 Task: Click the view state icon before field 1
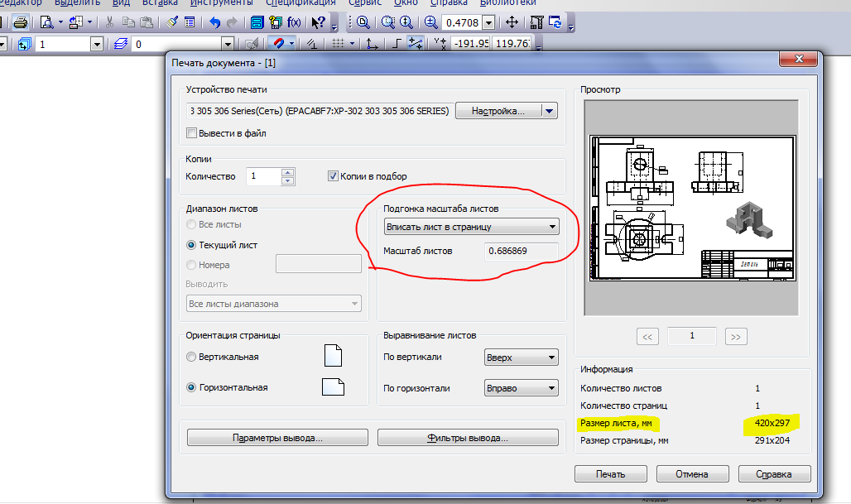click(x=25, y=44)
